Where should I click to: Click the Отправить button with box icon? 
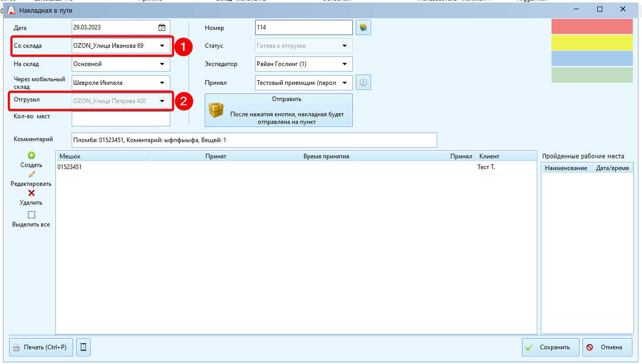(279, 110)
